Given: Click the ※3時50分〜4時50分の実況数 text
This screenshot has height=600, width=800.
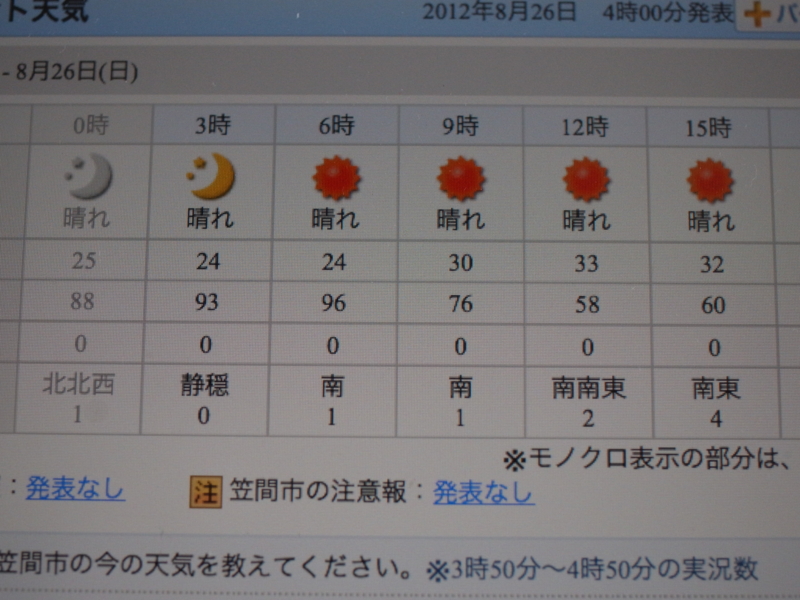Looking at the screenshot, I should 592,569.
